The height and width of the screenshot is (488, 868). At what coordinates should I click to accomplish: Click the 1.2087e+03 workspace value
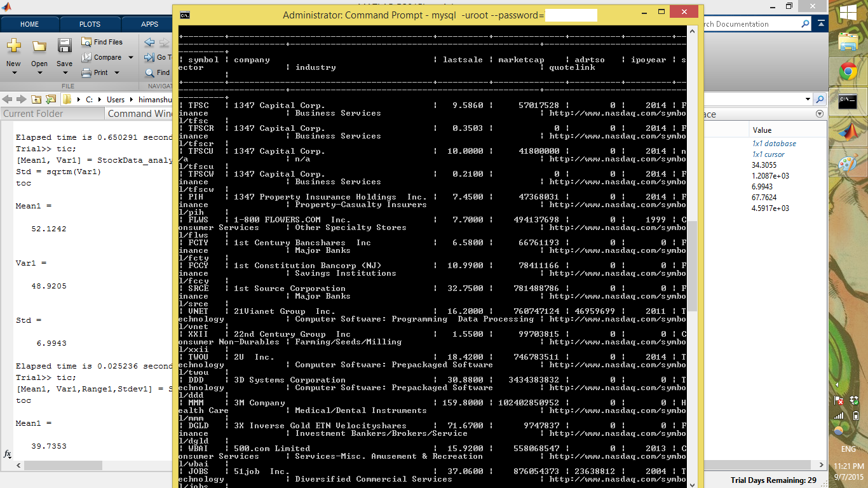[x=770, y=176]
